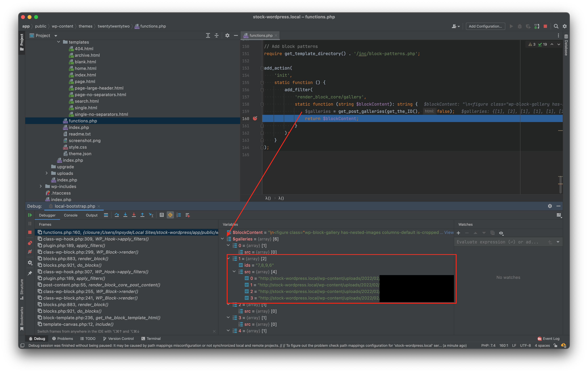Image resolution: width=588 pixels, height=373 pixels.
Task: Click twentytwentytwo breadcrumb
Action: pyautogui.click(x=114, y=26)
